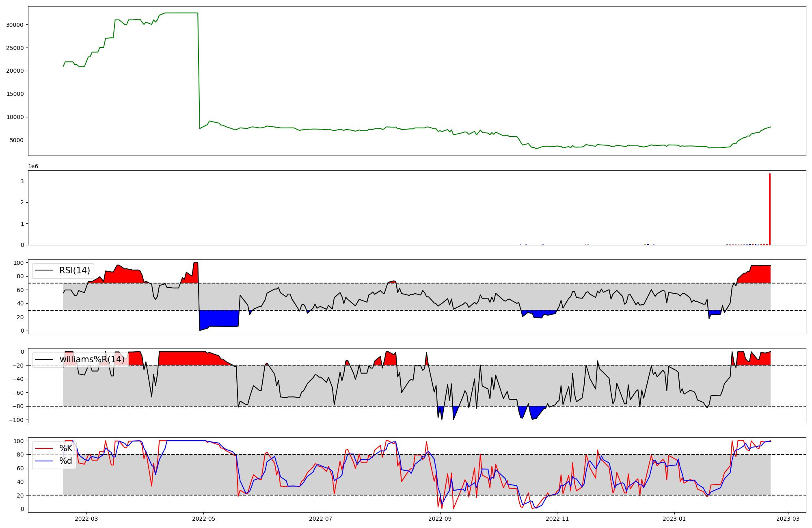This screenshot has width=812, height=528.
Task: Click the red %K legend line sample
Action: point(44,448)
